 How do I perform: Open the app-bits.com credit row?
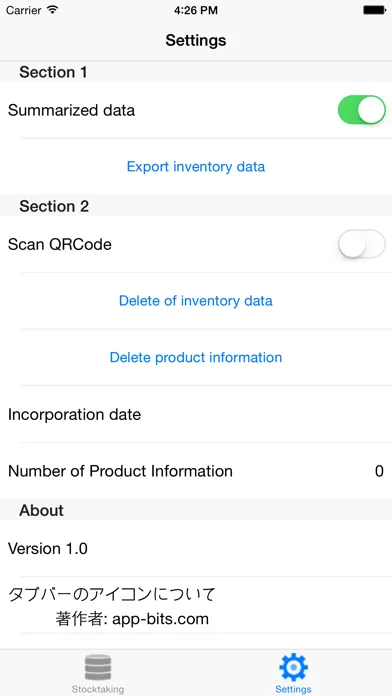(x=196, y=605)
